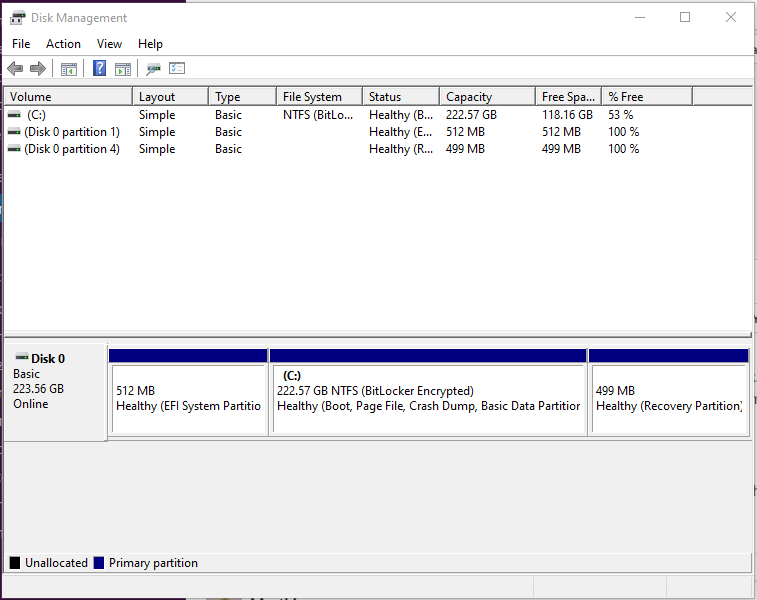Sort by the Status column header
Screen dimensions: 757x600
[x=401, y=97]
